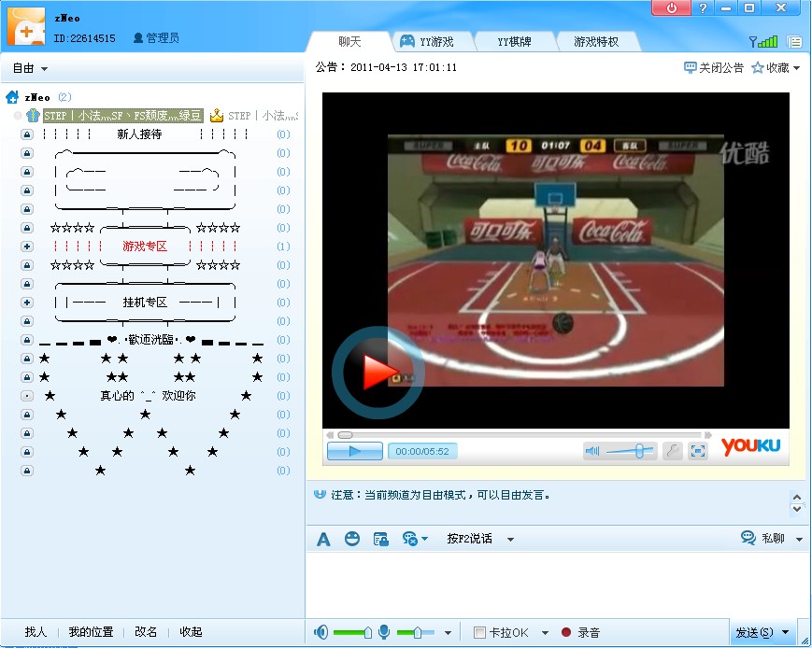Image resolution: width=812 pixels, height=648 pixels.
Task: Select the 真心的 ^_^ 欢迎你 channel
Action: coord(148,396)
